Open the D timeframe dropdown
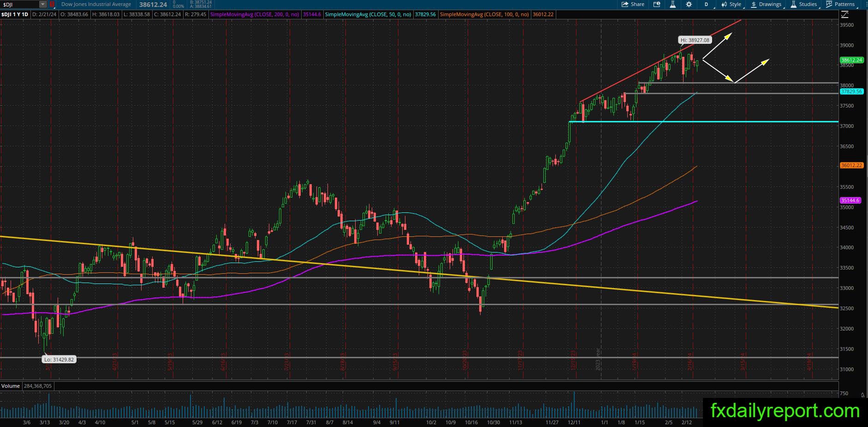868x427 pixels. (x=706, y=4)
